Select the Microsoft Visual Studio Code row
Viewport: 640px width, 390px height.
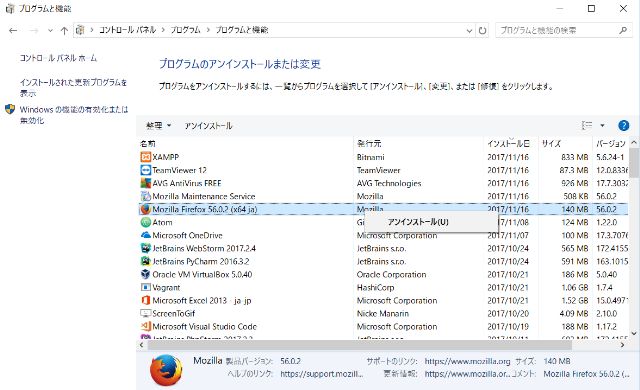coord(383,326)
